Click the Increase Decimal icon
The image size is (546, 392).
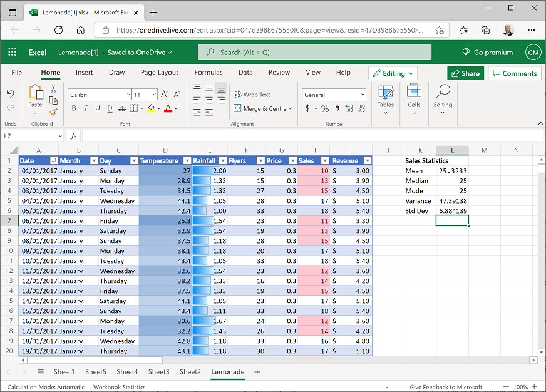349,108
